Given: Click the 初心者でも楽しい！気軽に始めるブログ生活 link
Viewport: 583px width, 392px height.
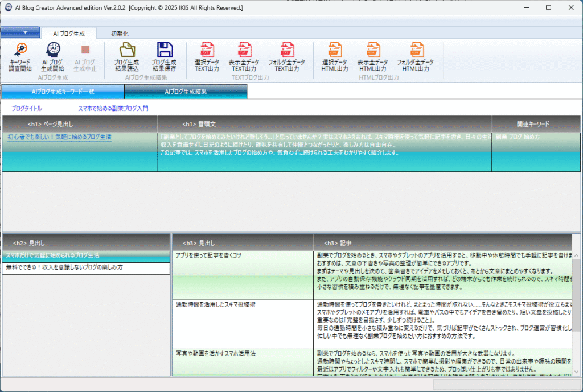Looking at the screenshot, I should point(59,137).
